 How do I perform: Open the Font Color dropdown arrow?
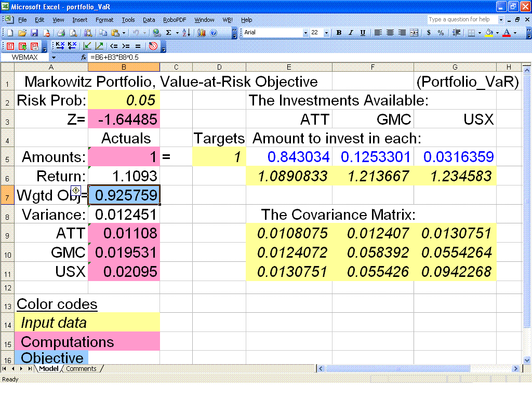[515, 33]
